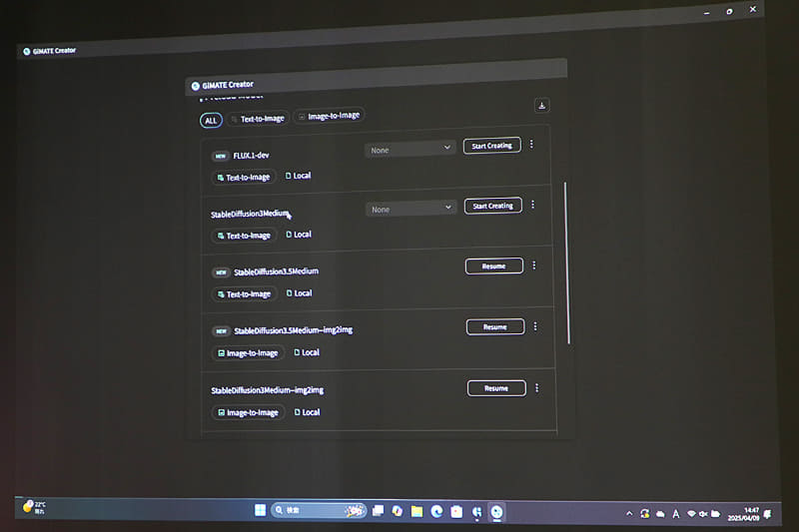
Task: Click the GIMATE Creator logo in the inner title bar
Action: click(196, 86)
